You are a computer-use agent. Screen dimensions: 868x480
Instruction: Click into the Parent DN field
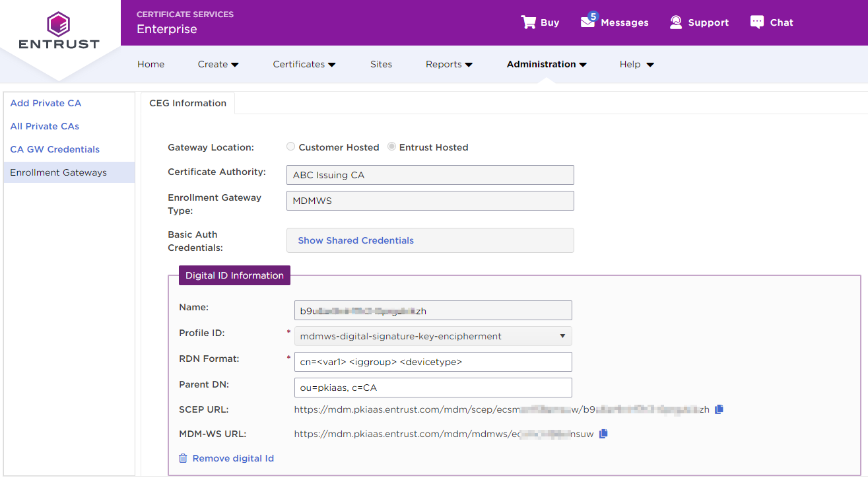[x=433, y=388]
